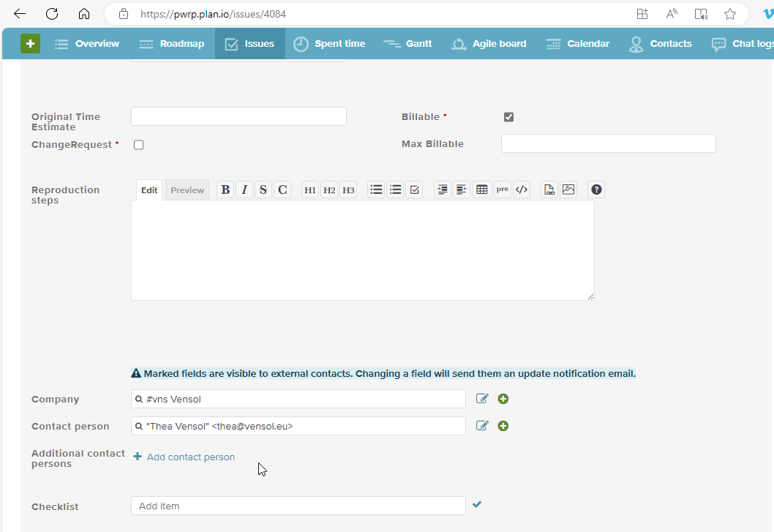Click the quote/indent icon
774x532 pixels.
(x=443, y=190)
